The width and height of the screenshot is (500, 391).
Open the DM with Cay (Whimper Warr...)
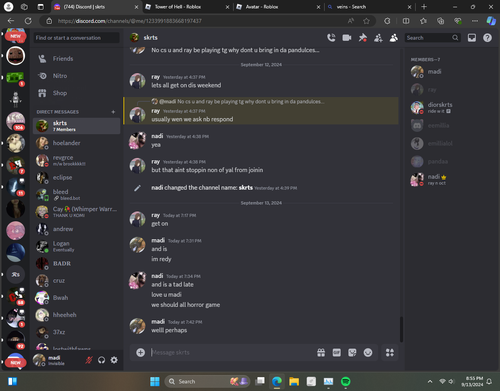coord(77,212)
